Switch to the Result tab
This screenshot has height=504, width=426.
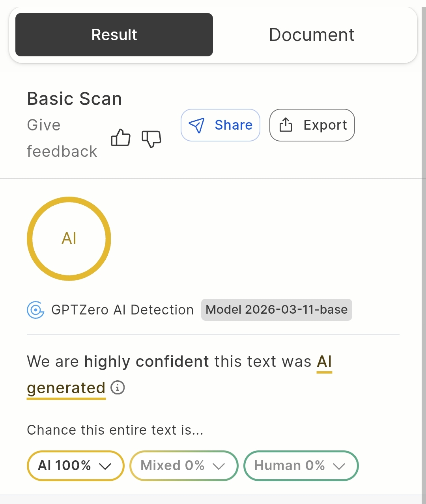point(114,35)
